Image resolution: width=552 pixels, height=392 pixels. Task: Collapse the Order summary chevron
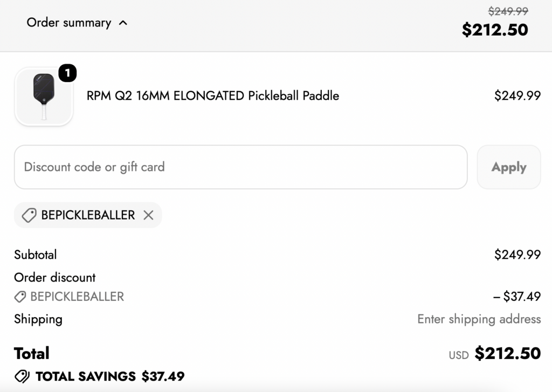(x=123, y=23)
